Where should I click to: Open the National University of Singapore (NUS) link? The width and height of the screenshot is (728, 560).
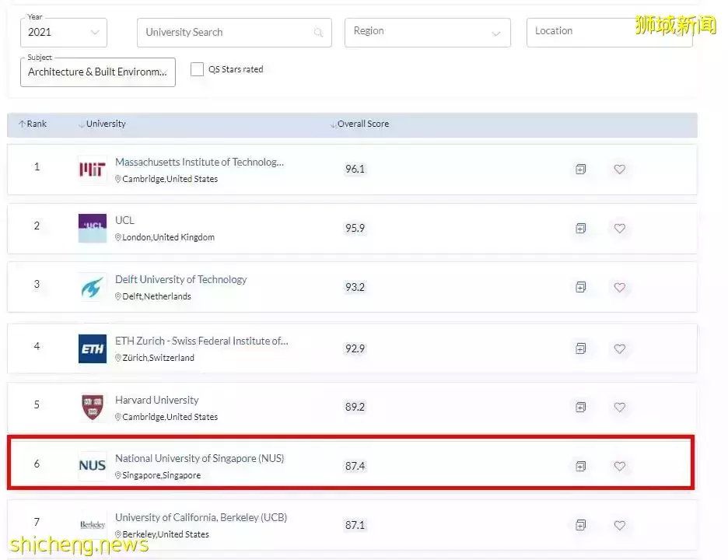click(199, 459)
